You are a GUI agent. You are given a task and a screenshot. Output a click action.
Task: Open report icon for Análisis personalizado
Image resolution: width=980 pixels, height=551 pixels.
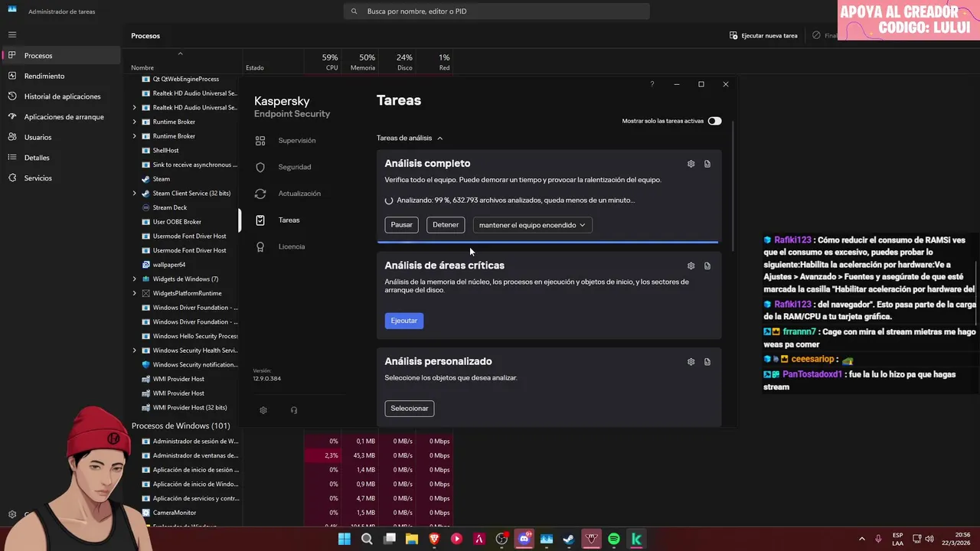(x=707, y=362)
